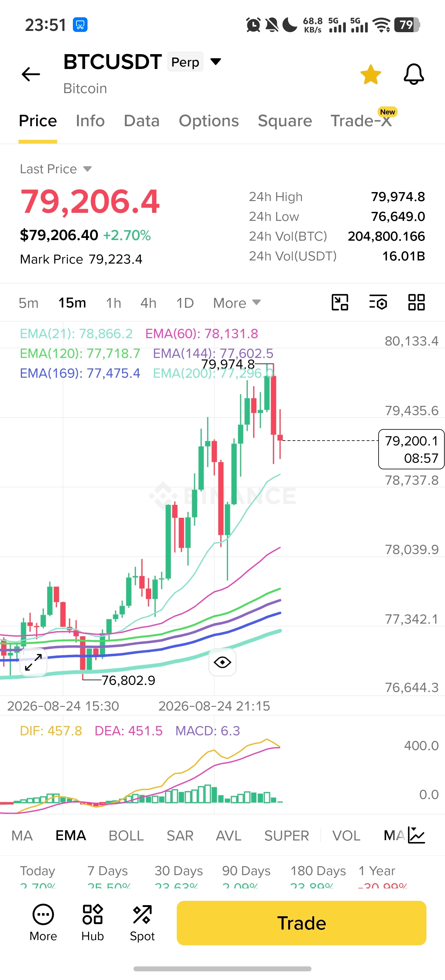Click the Mark Price 79,223.4 text
This screenshot has width=445, height=980.
(81, 260)
